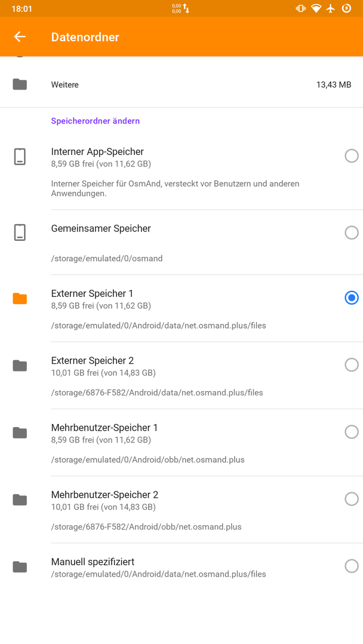Click the orange folder icon for Externer Speicher 1
The width and height of the screenshot is (363, 644).
(x=20, y=299)
